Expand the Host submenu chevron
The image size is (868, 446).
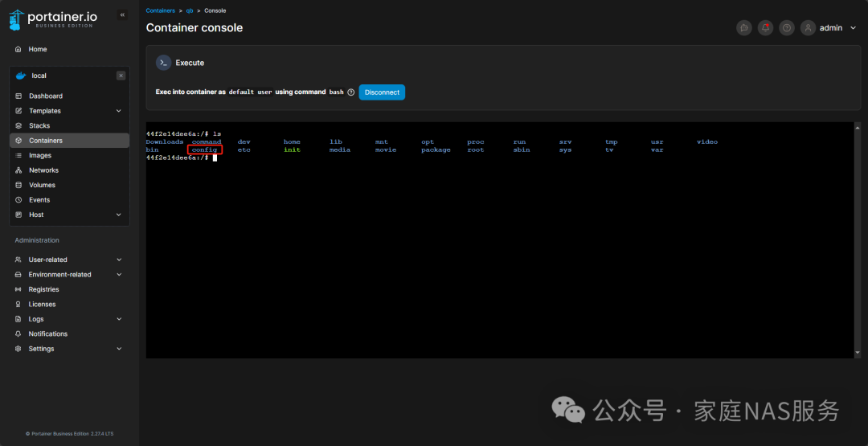[x=118, y=215]
